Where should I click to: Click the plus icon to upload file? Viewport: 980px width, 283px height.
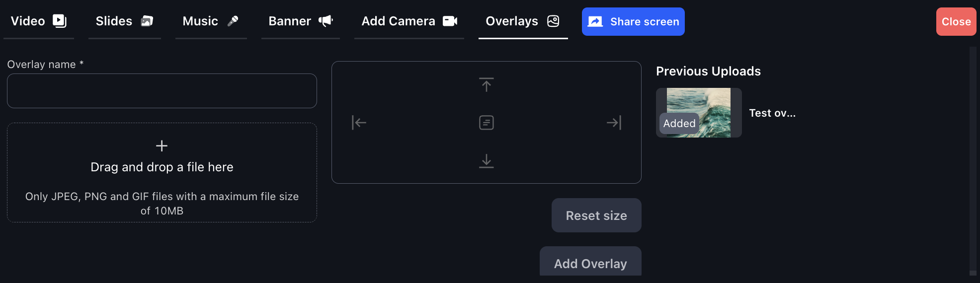162,145
